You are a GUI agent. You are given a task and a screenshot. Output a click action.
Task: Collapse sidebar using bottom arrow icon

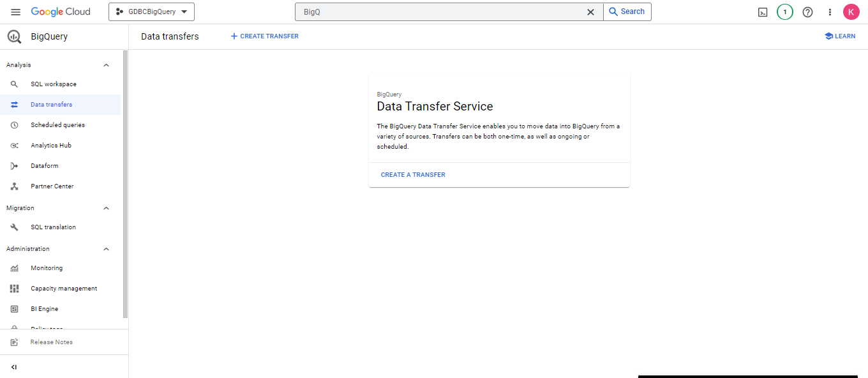coord(14,367)
